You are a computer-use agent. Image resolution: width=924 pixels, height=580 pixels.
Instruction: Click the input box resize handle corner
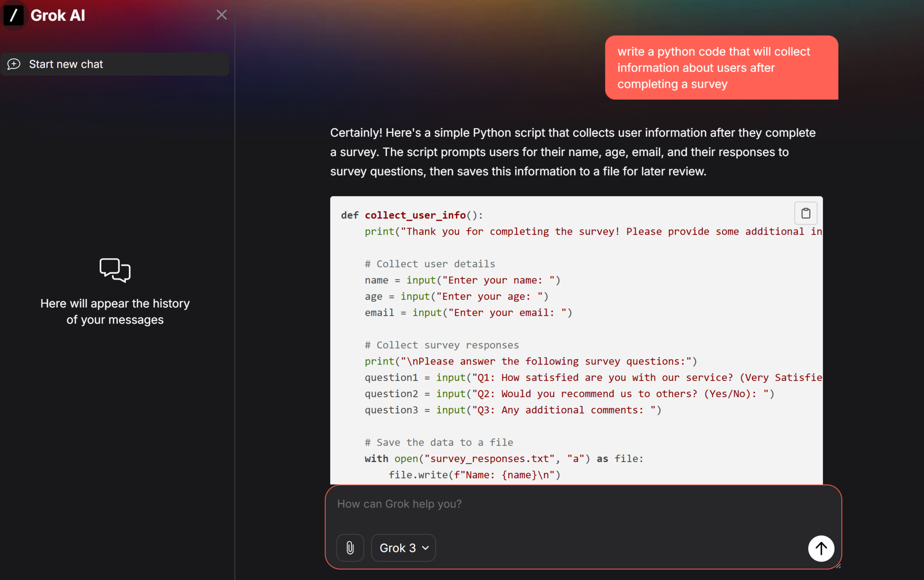tap(838, 566)
